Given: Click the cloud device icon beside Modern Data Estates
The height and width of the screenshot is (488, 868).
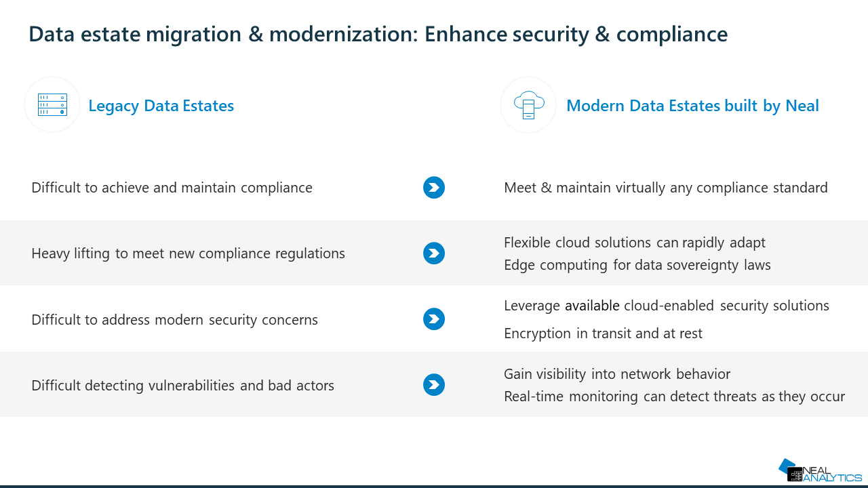Looking at the screenshot, I should [x=528, y=105].
